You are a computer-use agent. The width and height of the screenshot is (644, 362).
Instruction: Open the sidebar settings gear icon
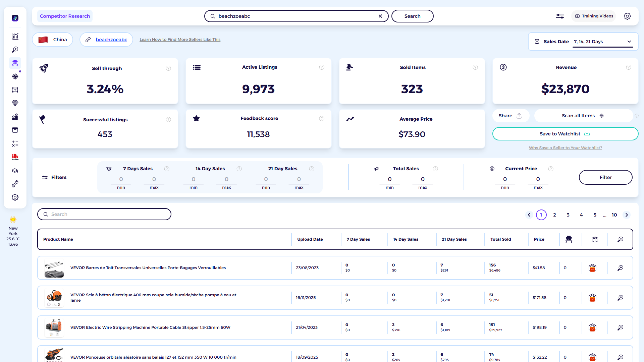point(15,197)
